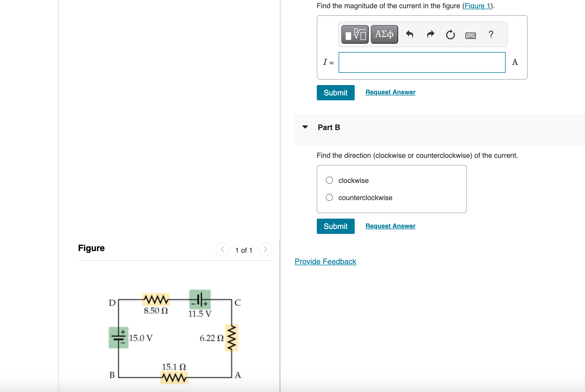585x392 pixels.
Task: Submit the current direction answer
Action: (336, 226)
